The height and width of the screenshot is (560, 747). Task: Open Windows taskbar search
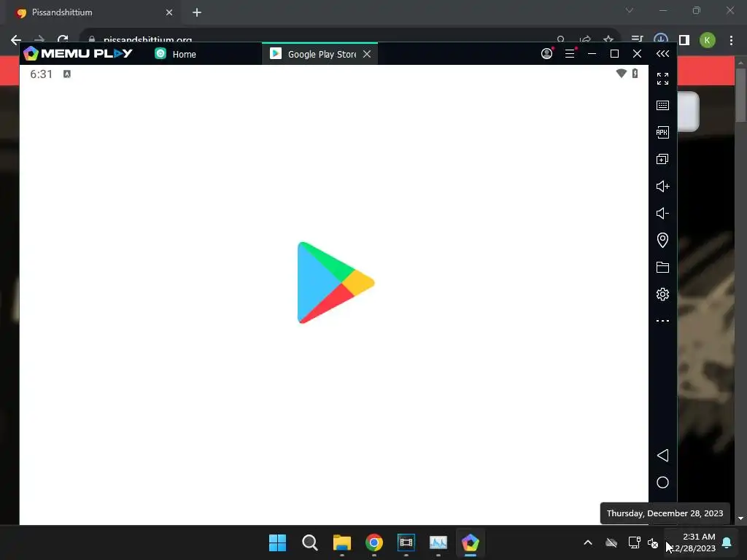(x=309, y=542)
